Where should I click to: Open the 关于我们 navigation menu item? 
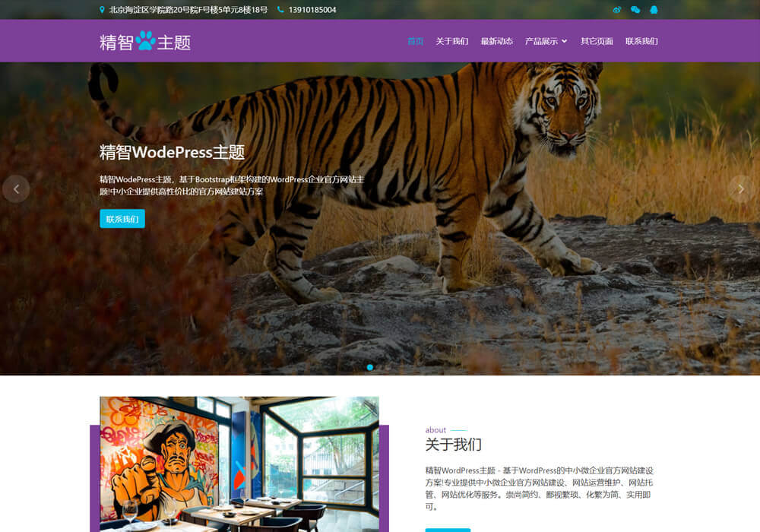click(451, 41)
